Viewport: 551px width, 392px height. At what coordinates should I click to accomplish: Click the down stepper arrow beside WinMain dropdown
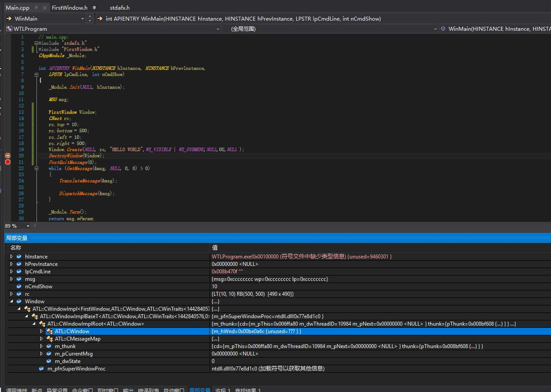90,21
